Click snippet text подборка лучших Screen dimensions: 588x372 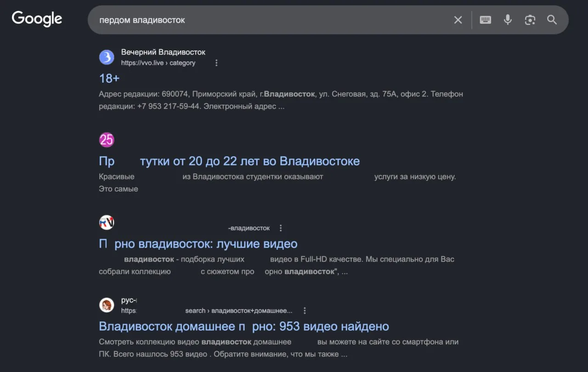click(213, 259)
